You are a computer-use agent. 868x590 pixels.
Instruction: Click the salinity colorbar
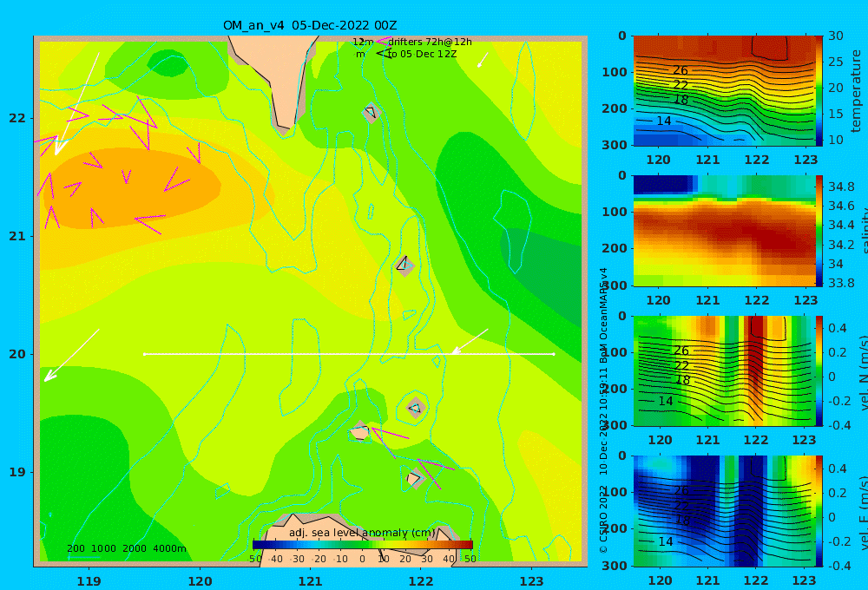[x=819, y=231]
